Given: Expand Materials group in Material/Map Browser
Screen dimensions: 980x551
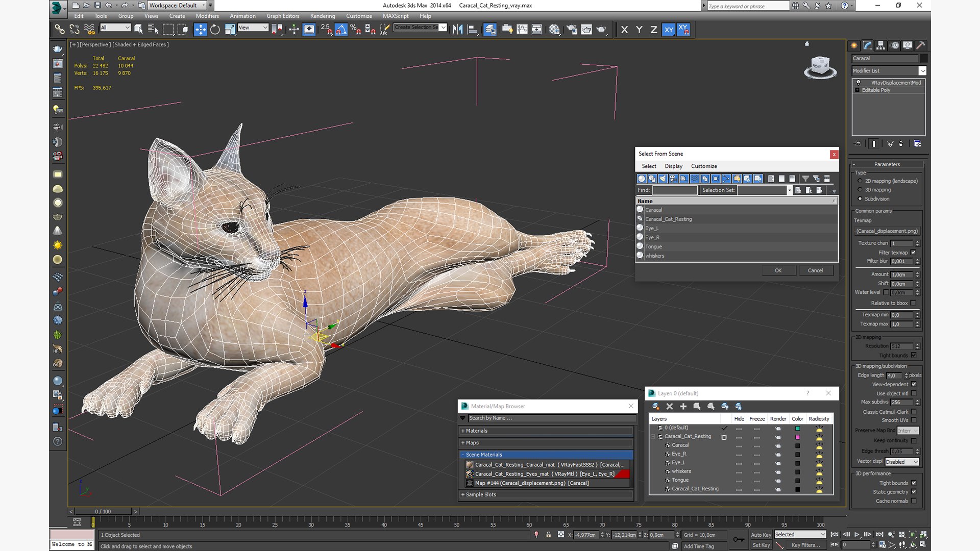Looking at the screenshot, I should [x=546, y=431].
